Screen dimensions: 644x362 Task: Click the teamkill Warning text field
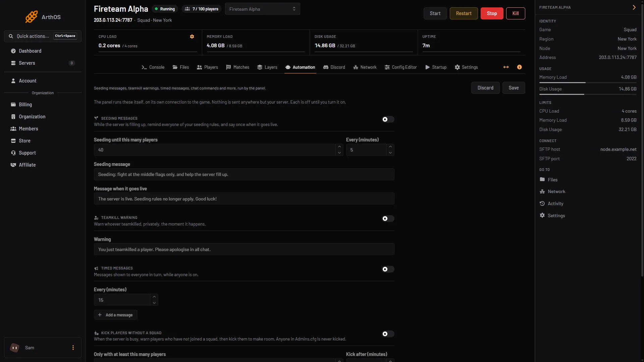(244, 249)
